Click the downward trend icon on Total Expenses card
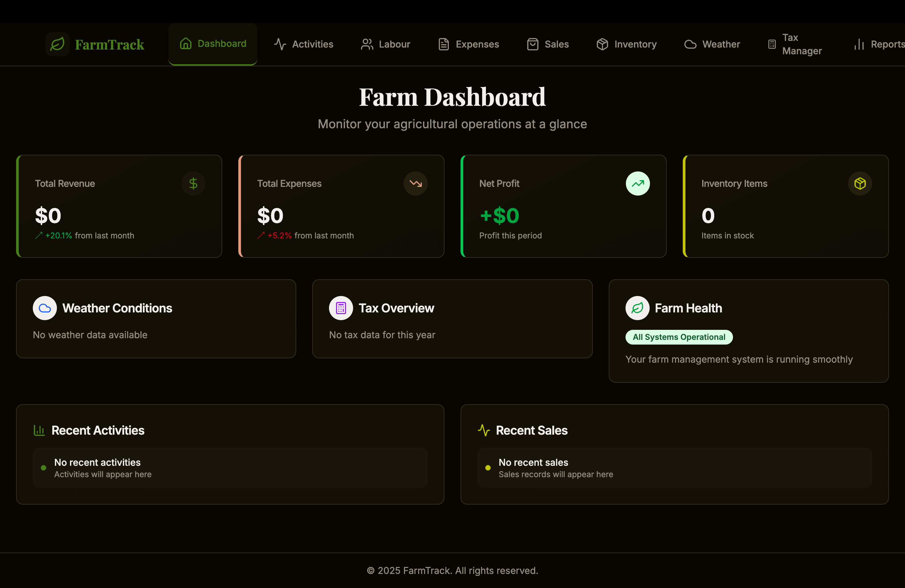The width and height of the screenshot is (905, 588). point(416,183)
